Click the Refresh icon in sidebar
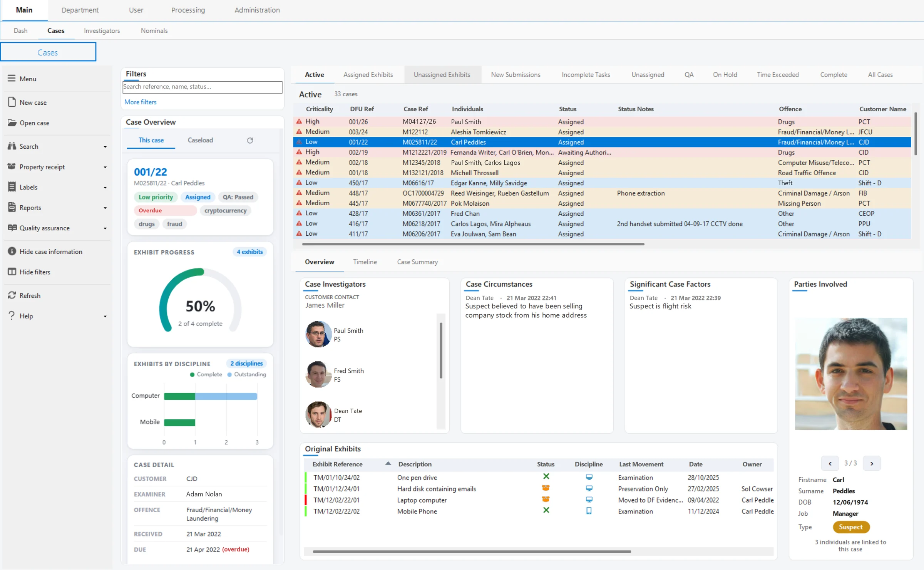Viewport: 924px width, 570px height. (x=12, y=295)
